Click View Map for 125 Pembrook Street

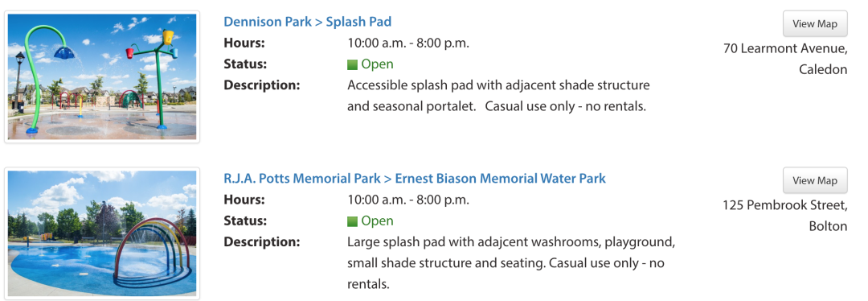click(x=815, y=181)
